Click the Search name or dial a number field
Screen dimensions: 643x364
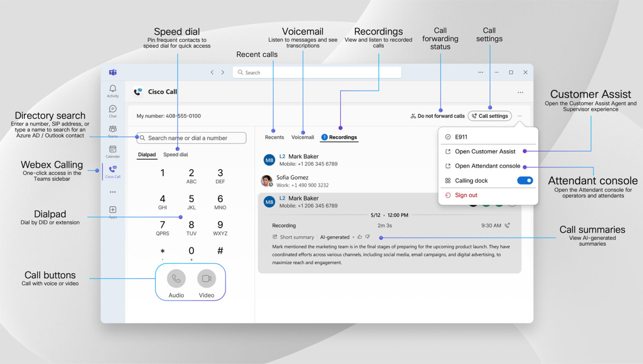click(x=191, y=138)
